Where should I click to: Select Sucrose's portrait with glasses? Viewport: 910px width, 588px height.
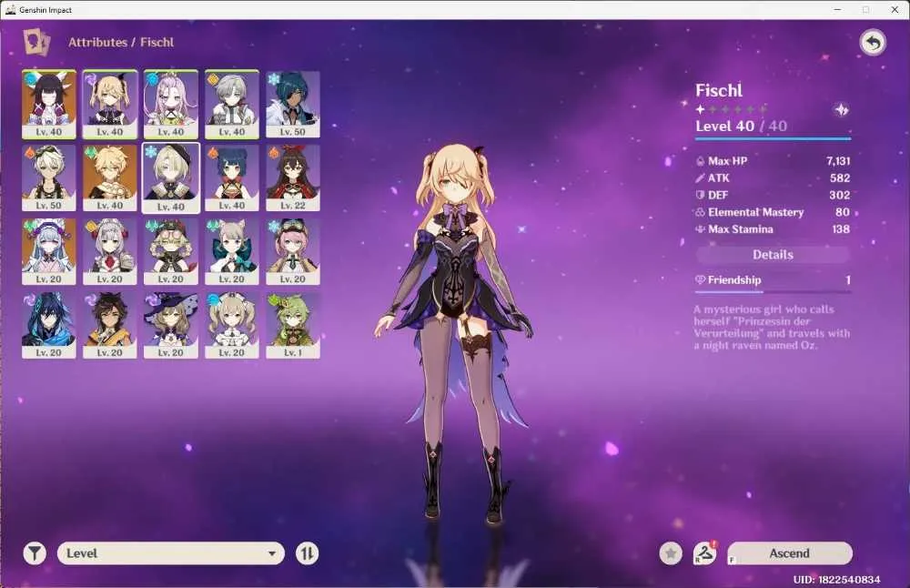tap(171, 252)
